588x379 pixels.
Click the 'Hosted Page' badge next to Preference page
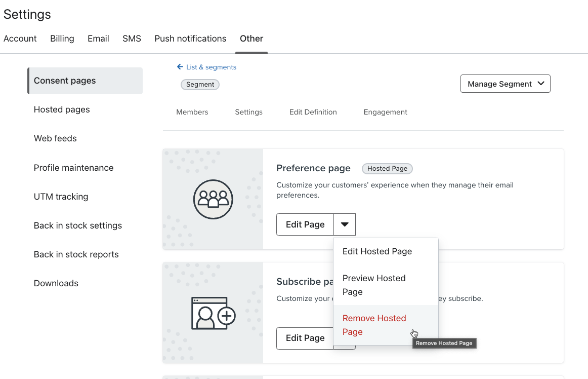point(387,168)
